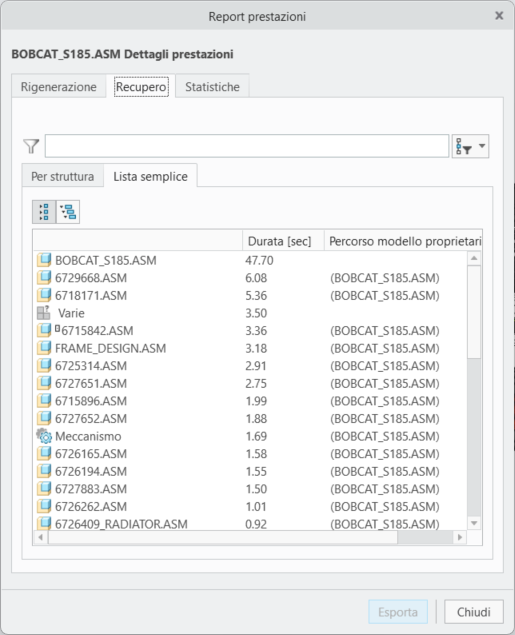This screenshot has height=635, width=515.
Task: Click the 6726409_RADIATOR.ASM row icon
Action: click(44, 523)
